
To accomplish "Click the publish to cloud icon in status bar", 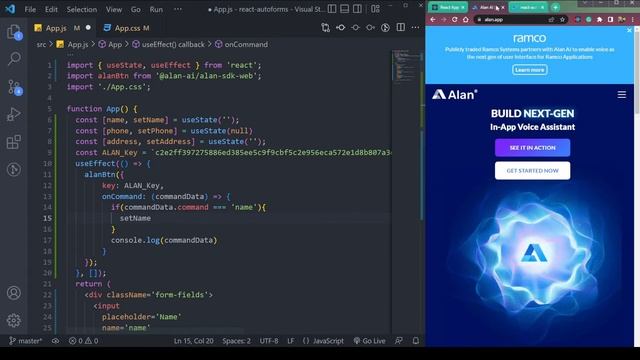I will [x=56, y=341].
